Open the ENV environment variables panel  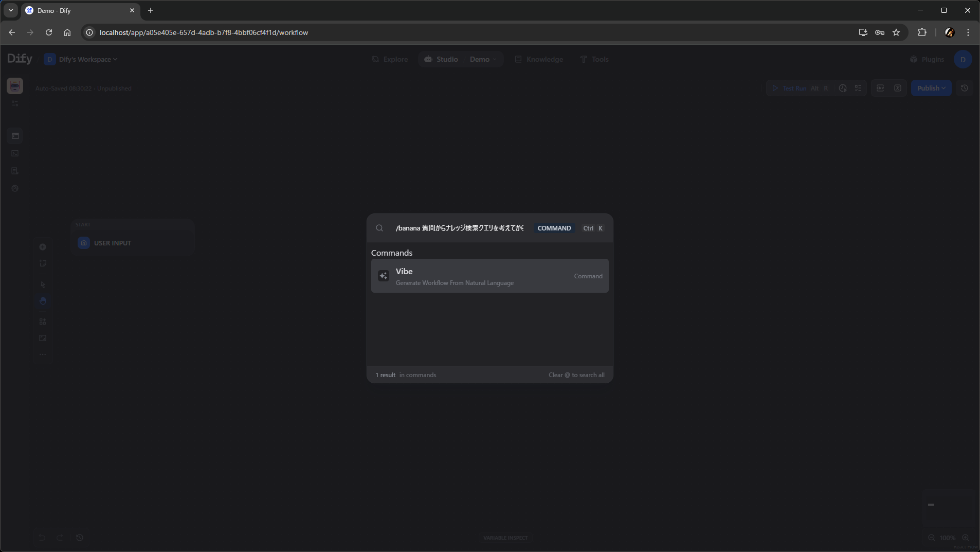pyautogui.click(x=880, y=88)
